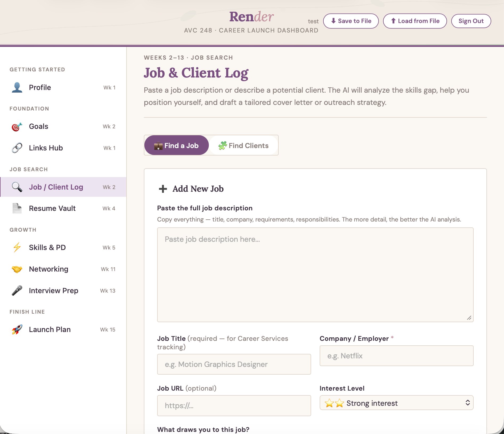Click the Goals target icon
504x434 pixels.
pyautogui.click(x=17, y=126)
